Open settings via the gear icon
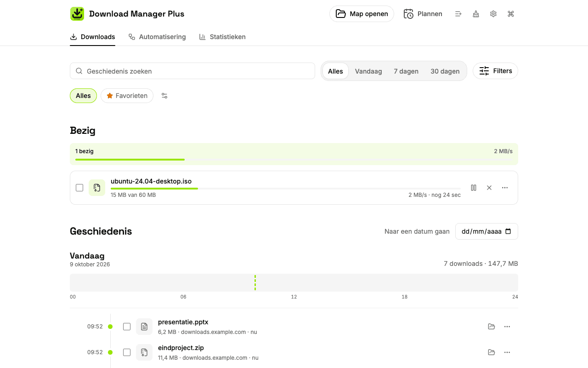Image resolution: width=588 pixels, height=368 pixels. [493, 14]
